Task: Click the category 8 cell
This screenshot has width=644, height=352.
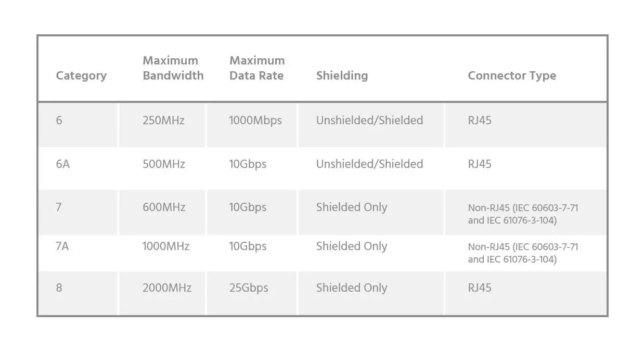Action: point(59,288)
